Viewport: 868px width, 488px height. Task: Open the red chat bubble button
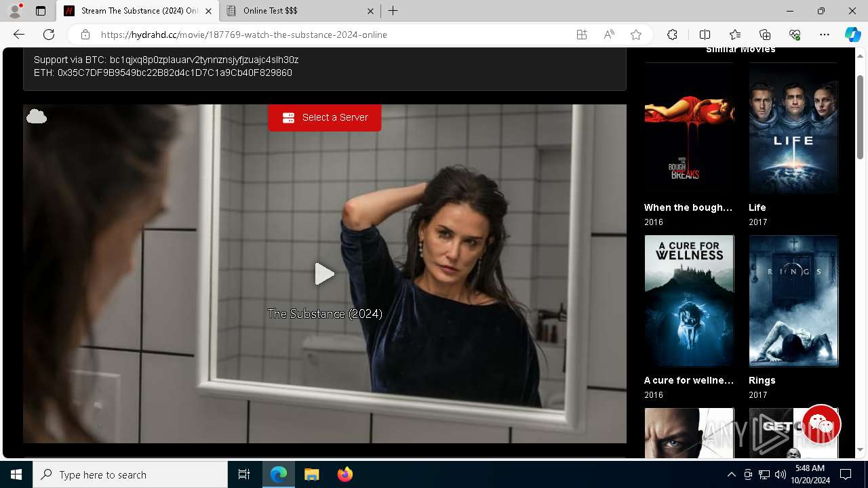821,424
